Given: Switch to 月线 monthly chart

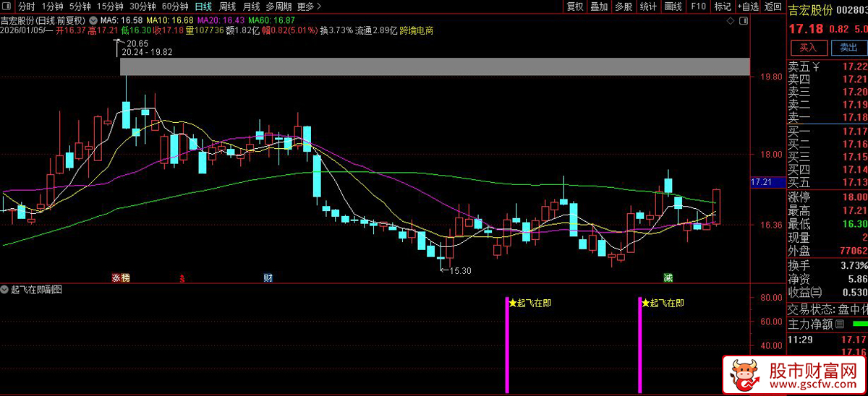Looking at the screenshot, I should [251, 7].
